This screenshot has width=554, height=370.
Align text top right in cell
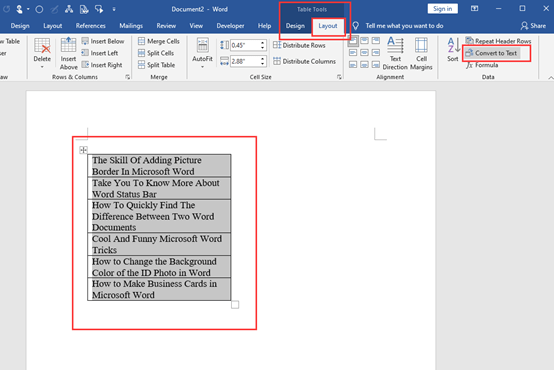pyautogui.click(x=376, y=41)
